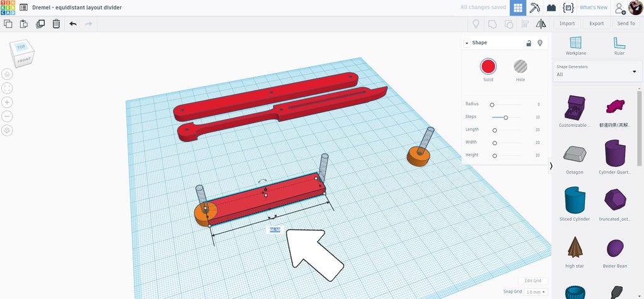The width and height of the screenshot is (644, 299).
Task: Undo the last action
Action: 73,24
